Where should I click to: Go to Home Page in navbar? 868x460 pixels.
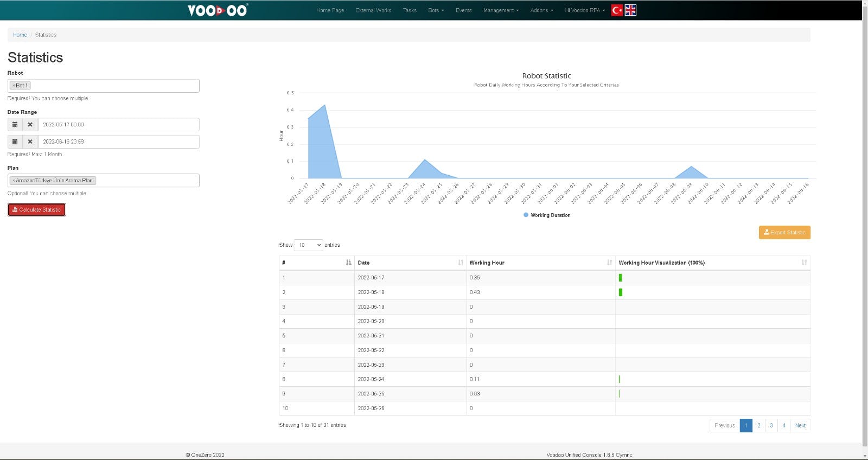(330, 10)
